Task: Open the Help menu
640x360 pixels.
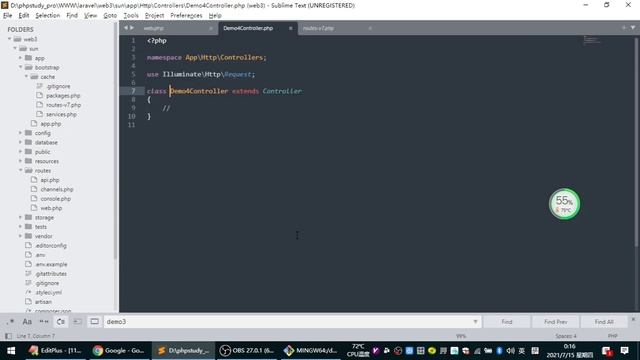Action: 215,16
